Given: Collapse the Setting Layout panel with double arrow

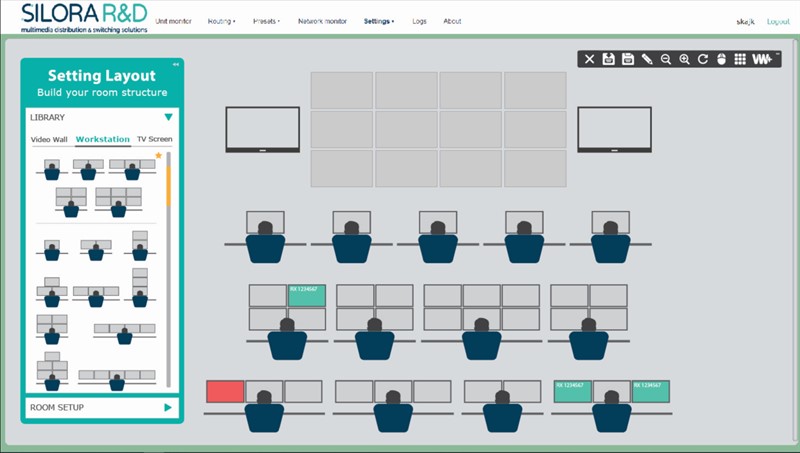Looking at the screenshot, I should (176, 65).
